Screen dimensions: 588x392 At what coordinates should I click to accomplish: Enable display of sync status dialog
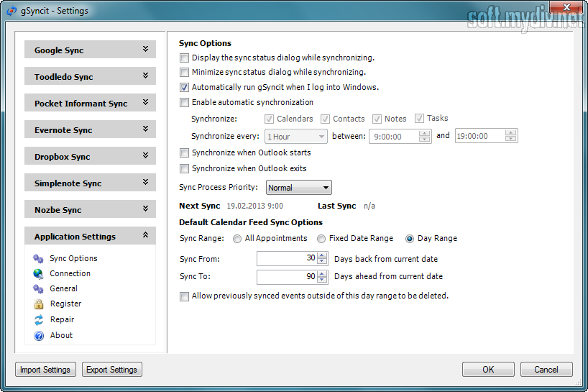[185, 58]
